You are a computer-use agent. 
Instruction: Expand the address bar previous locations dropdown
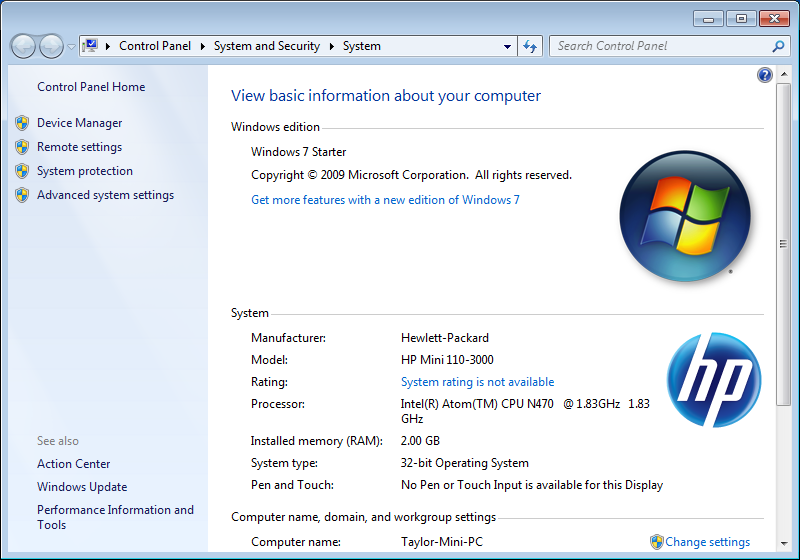click(507, 46)
